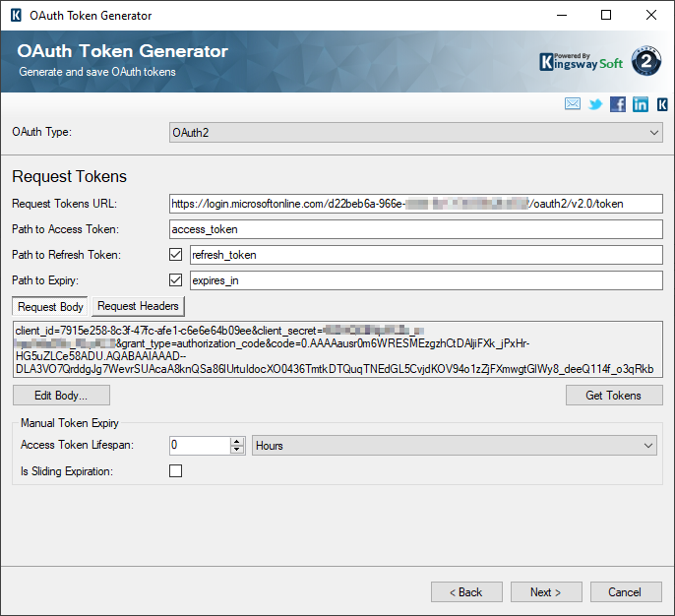This screenshot has height=616, width=675.
Task: Click in the Path to Access Token field
Action: pos(416,229)
